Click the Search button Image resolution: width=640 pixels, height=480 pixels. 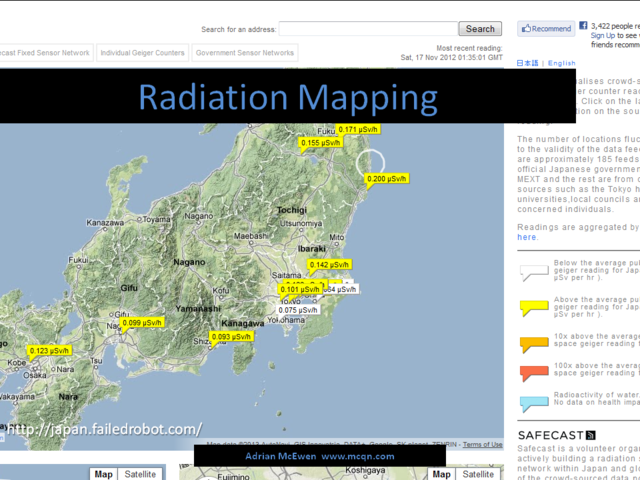(480, 29)
